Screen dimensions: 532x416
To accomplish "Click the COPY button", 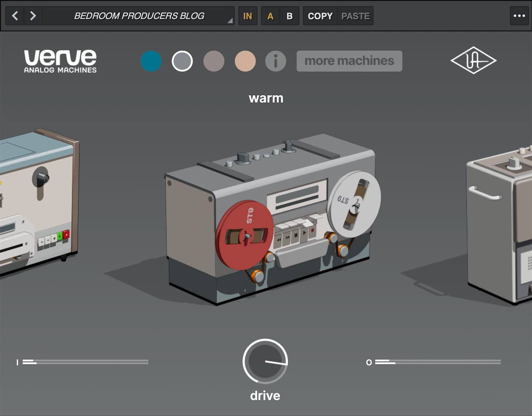I will (320, 16).
